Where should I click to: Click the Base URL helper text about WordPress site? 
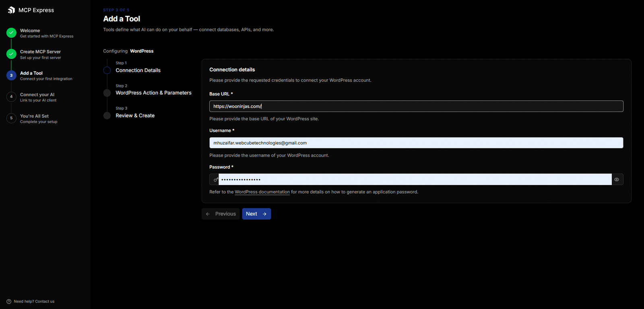pos(264,119)
